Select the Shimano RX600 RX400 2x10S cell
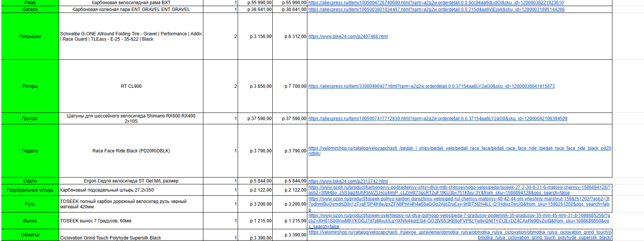This screenshot has width=644, height=241. [x=131, y=119]
